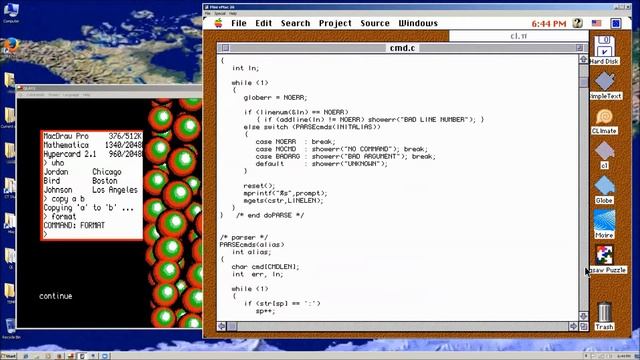The image size is (640, 360).
Task: Click the 'mgets(cstr,LINELEN);' line
Action: [283, 200]
